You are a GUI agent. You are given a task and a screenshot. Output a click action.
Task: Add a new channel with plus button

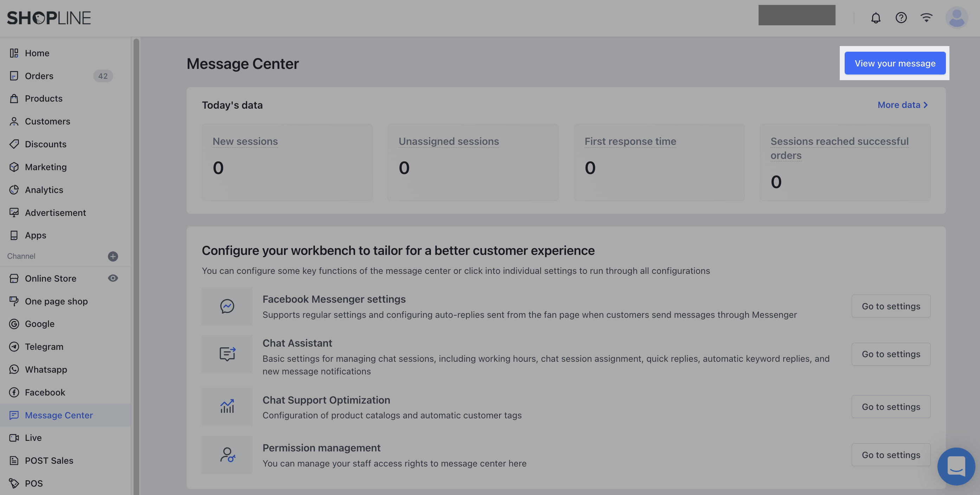112,256
